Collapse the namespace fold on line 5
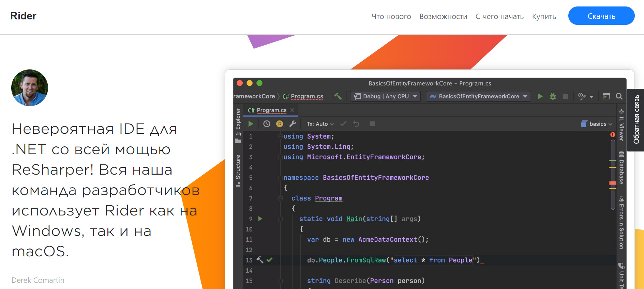This screenshot has width=644, height=289. coord(281,177)
